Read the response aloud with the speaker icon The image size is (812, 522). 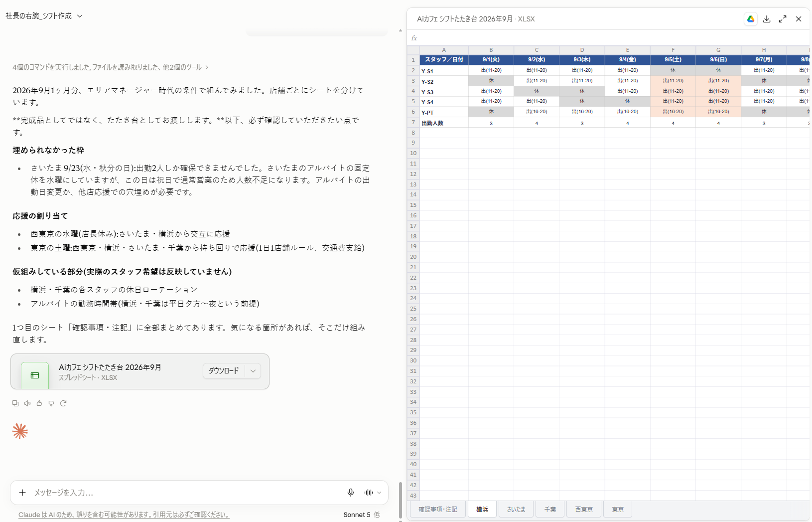pos(27,403)
